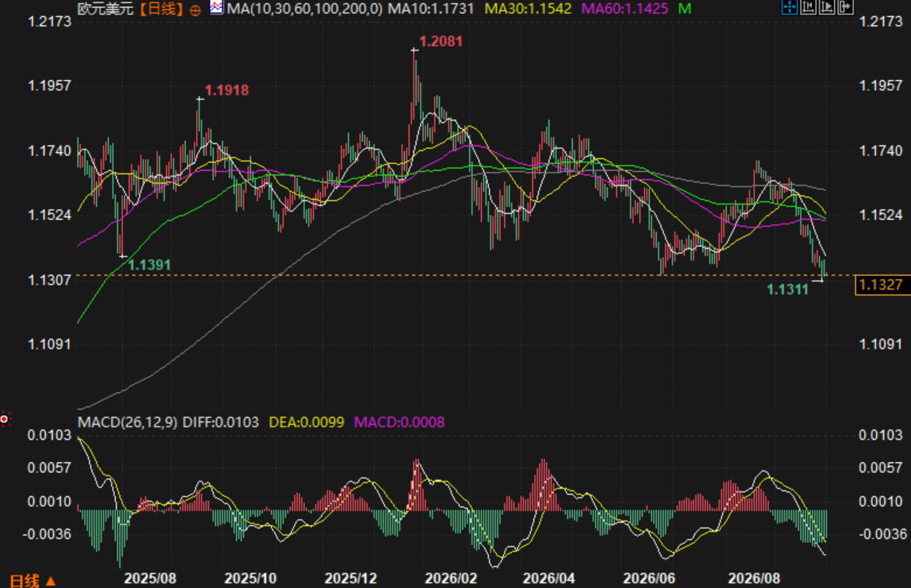Screen dimensions: 911x588
Task: Click the 2025/12 date on time axis
Action: (351, 579)
